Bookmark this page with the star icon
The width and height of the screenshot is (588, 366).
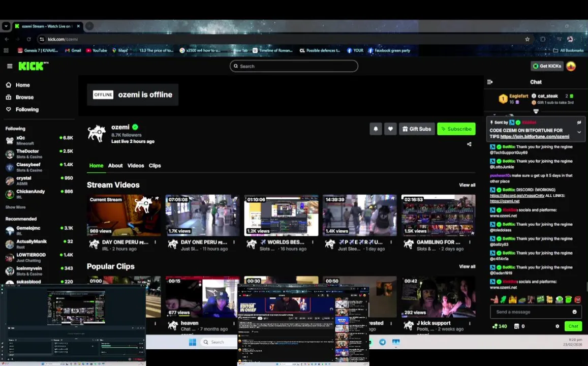[527, 39]
